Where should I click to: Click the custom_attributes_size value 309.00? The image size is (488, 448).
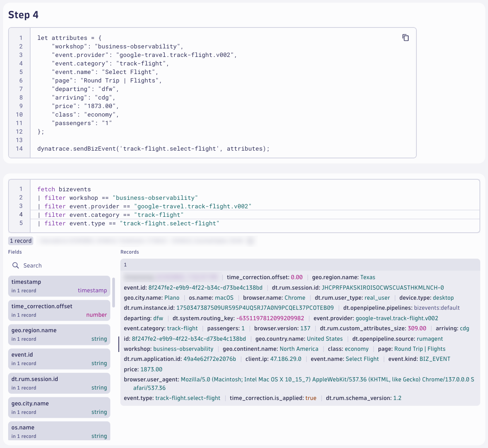[417, 328]
